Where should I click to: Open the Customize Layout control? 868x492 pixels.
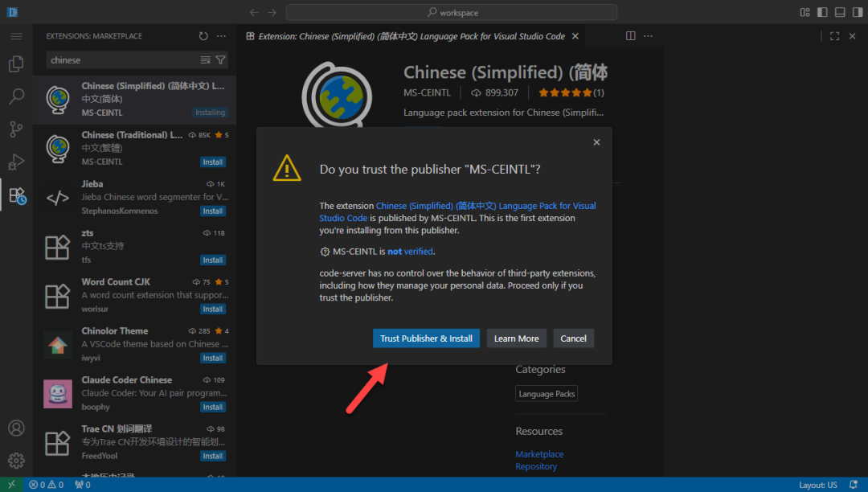[805, 12]
